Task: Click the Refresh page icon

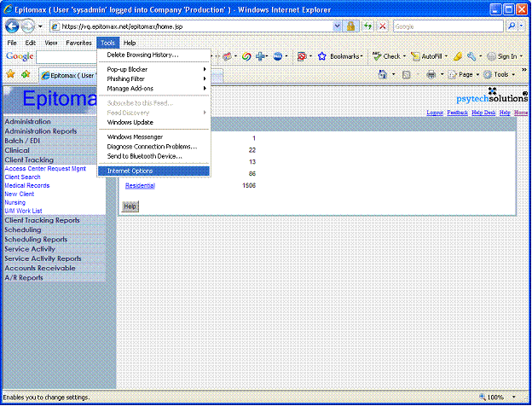Action: 367,26
